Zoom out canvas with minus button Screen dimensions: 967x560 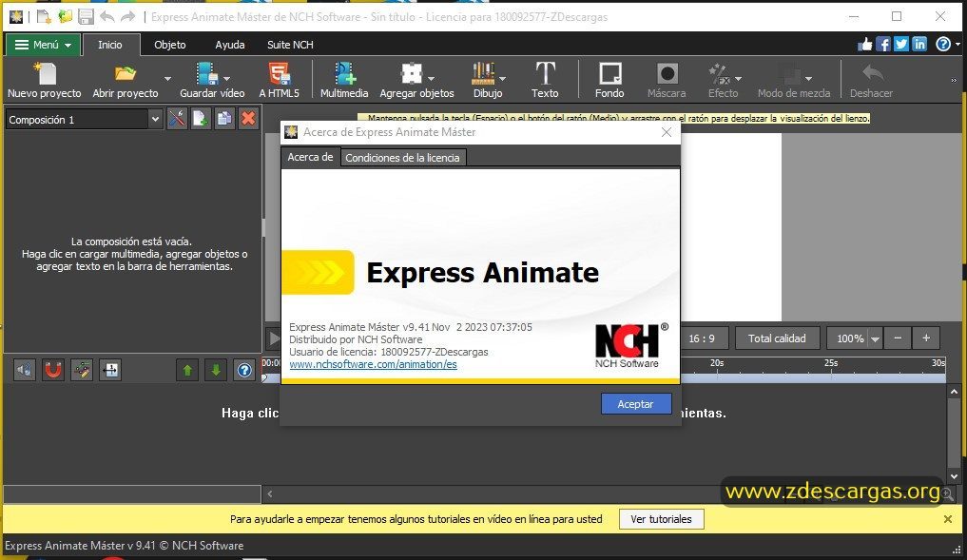898,338
